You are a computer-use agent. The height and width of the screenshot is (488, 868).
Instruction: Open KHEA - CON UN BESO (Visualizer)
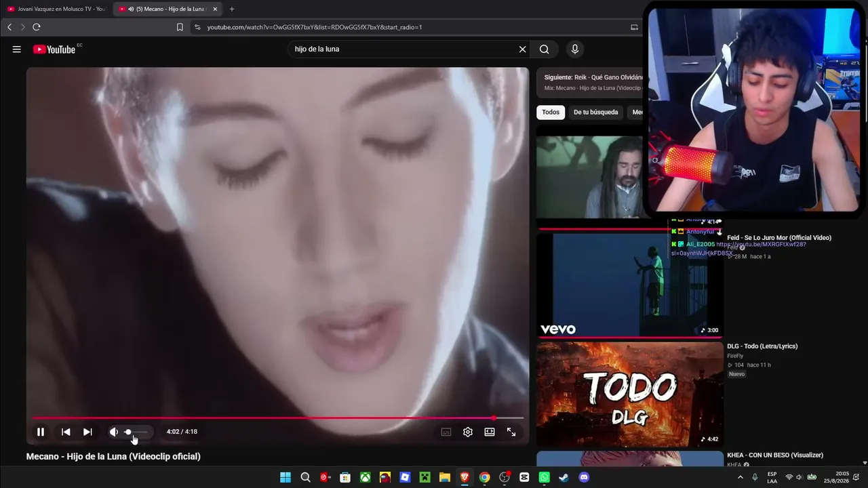pyautogui.click(x=775, y=455)
